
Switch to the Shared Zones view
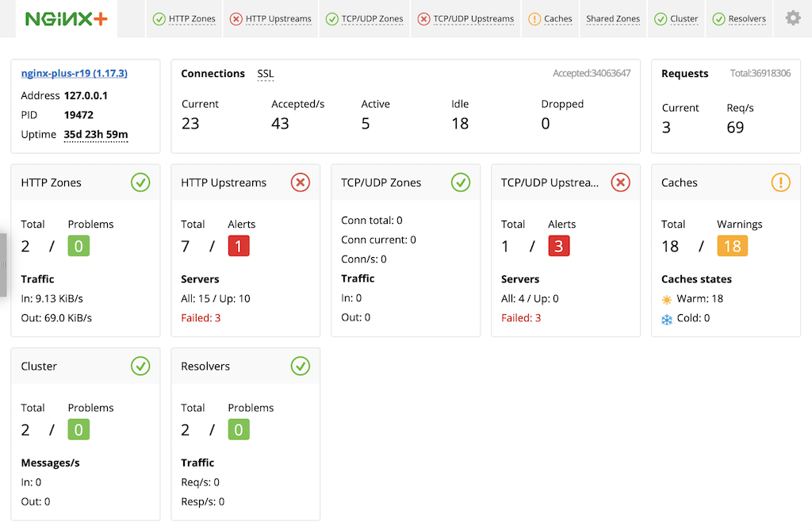tap(613, 19)
